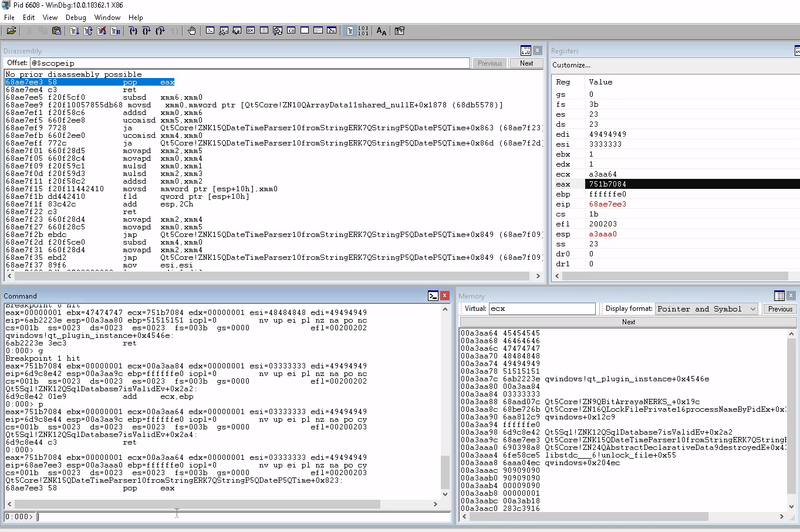Click the Go (continue execution) toolbar icon
The width and height of the screenshot is (800, 532).
pos(75,31)
